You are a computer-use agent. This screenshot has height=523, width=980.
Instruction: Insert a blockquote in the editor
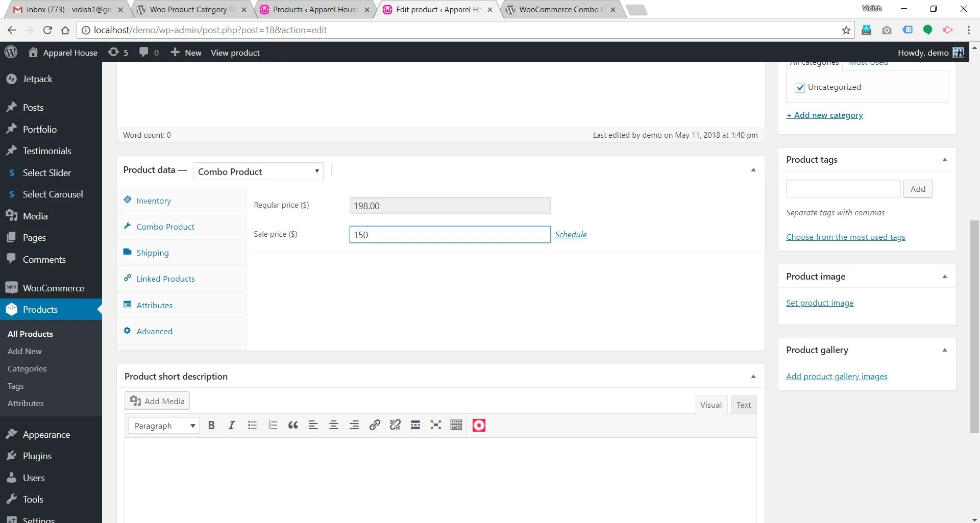293,426
